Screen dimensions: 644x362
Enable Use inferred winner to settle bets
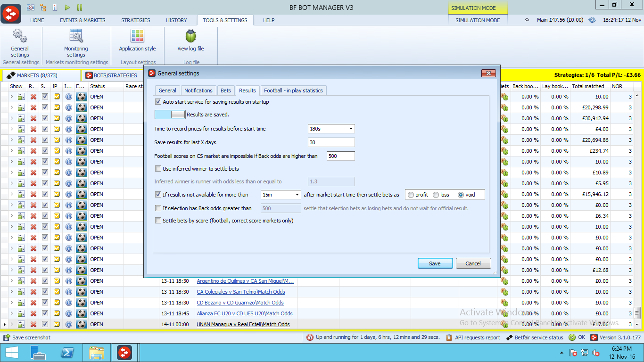pos(158,169)
